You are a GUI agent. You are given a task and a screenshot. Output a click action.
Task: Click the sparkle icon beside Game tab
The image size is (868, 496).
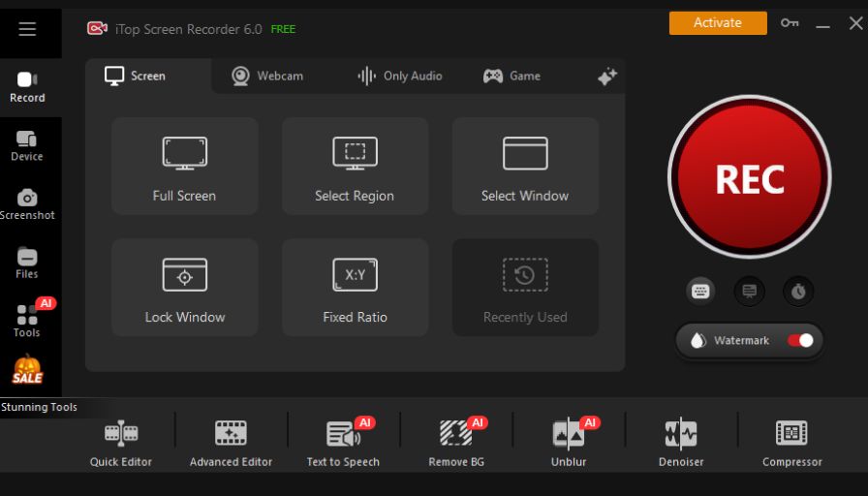point(607,76)
